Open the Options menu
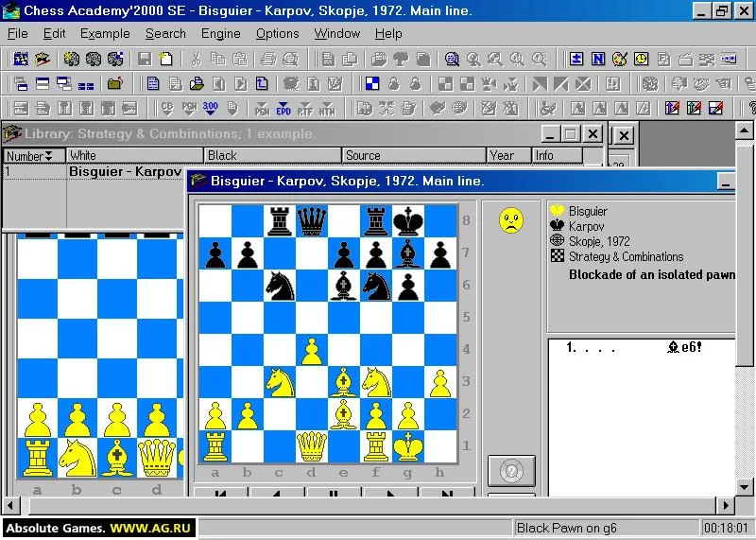 tap(277, 34)
